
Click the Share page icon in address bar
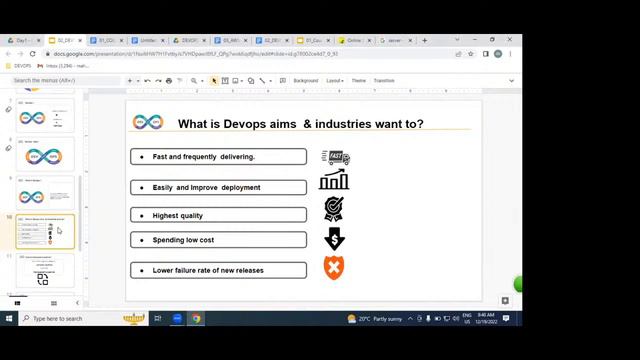(458, 54)
